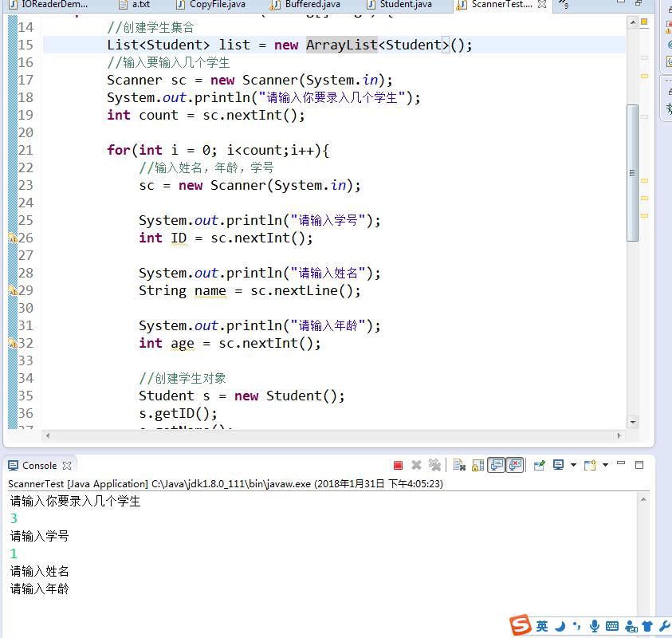Terminate the running program in the Console
The height and width of the screenshot is (638, 672).
(398, 465)
